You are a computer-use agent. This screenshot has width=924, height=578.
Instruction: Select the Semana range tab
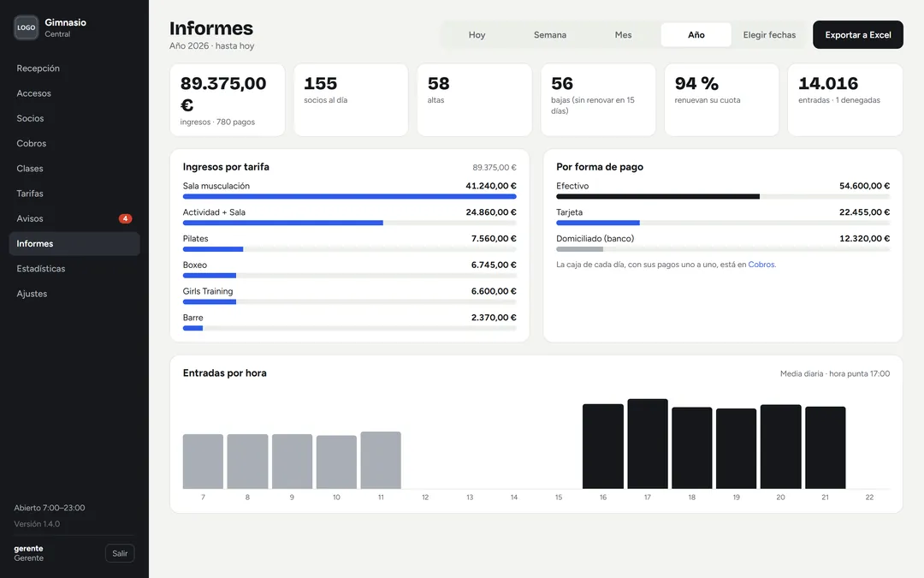click(x=550, y=35)
